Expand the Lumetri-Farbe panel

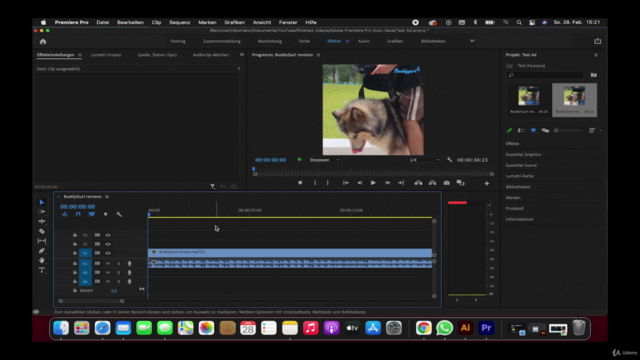point(520,176)
